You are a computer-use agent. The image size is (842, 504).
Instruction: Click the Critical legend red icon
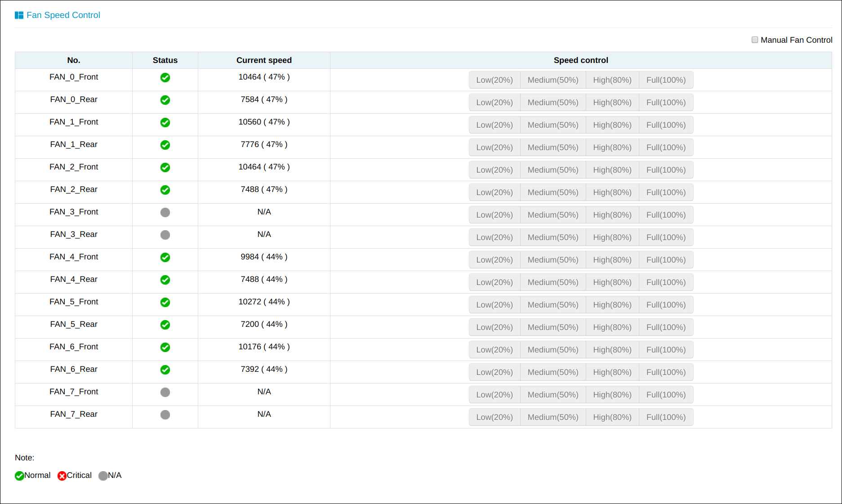coord(62,476)
